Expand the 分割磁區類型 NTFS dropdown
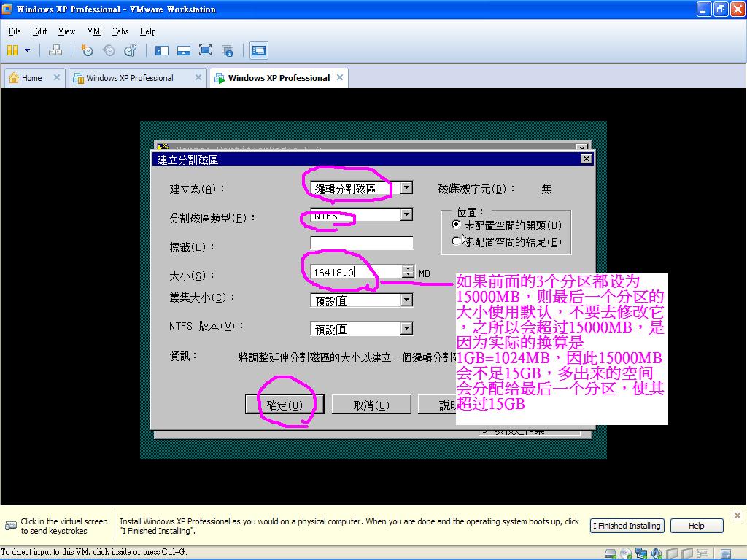Image resolution: width=747 pixels, height=560 pixels. click(406, 215)
